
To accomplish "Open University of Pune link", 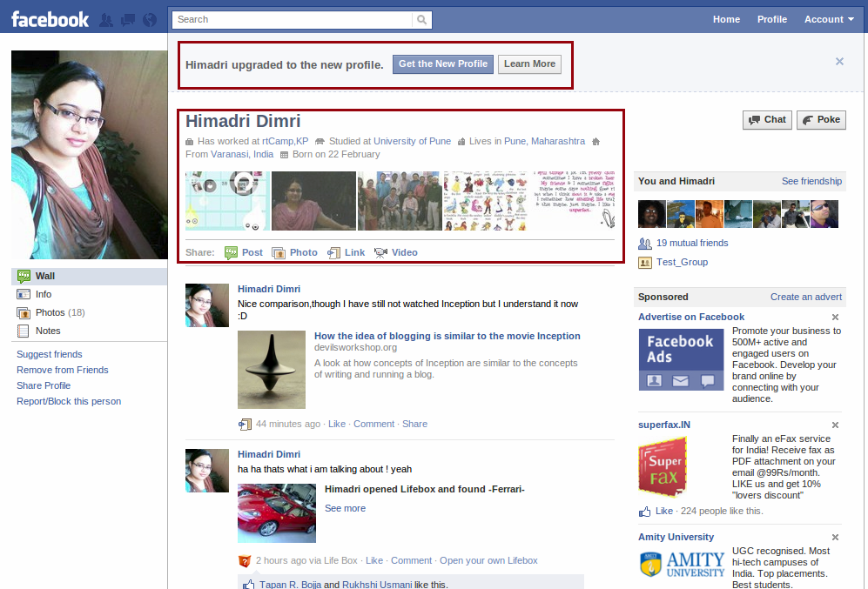I will pyautogui.click(x=412, y=142).
